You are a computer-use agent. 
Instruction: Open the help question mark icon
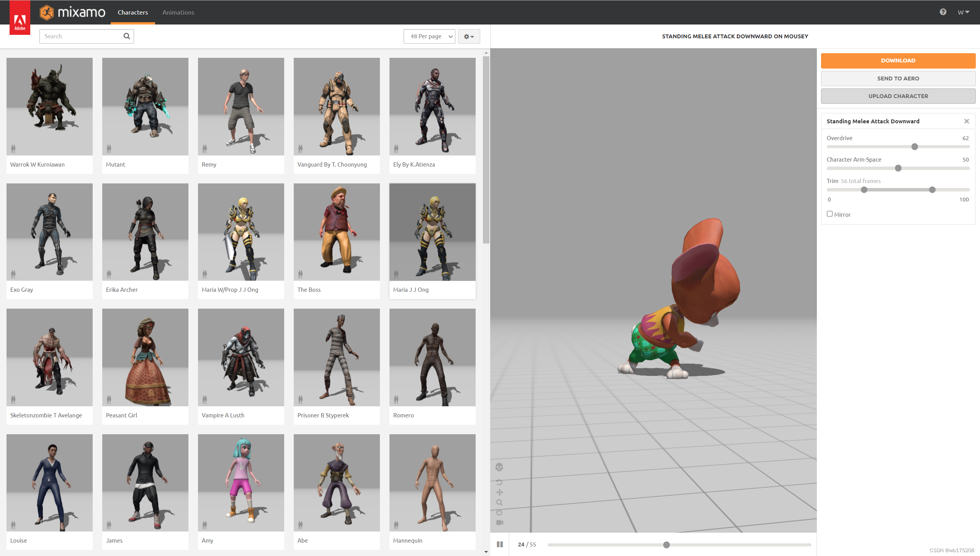943,12
